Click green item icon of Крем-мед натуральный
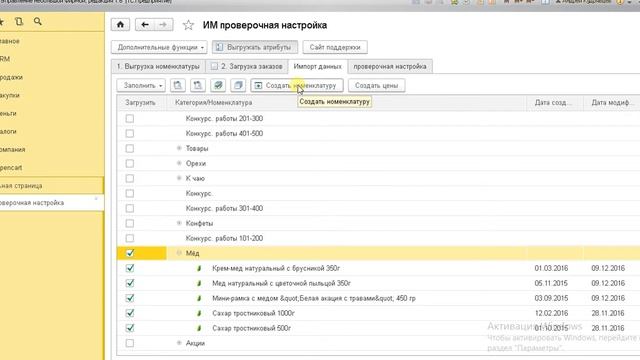The height and width of the screenshot is (360, 640). pos(199,268)
